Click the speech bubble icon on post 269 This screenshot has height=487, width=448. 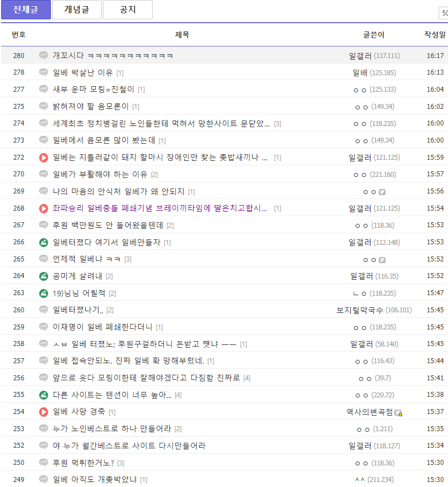pyautogui.click(x=44, y=191)
